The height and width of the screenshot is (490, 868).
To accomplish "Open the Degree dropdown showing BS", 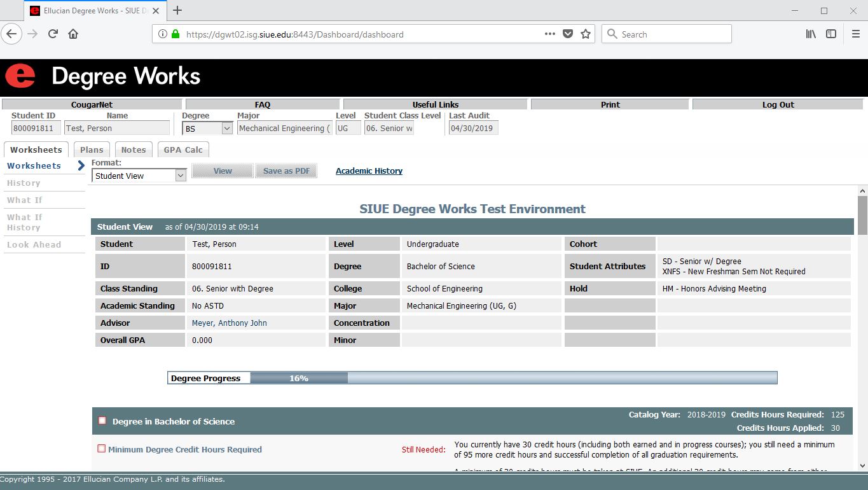I will [207, 129].
